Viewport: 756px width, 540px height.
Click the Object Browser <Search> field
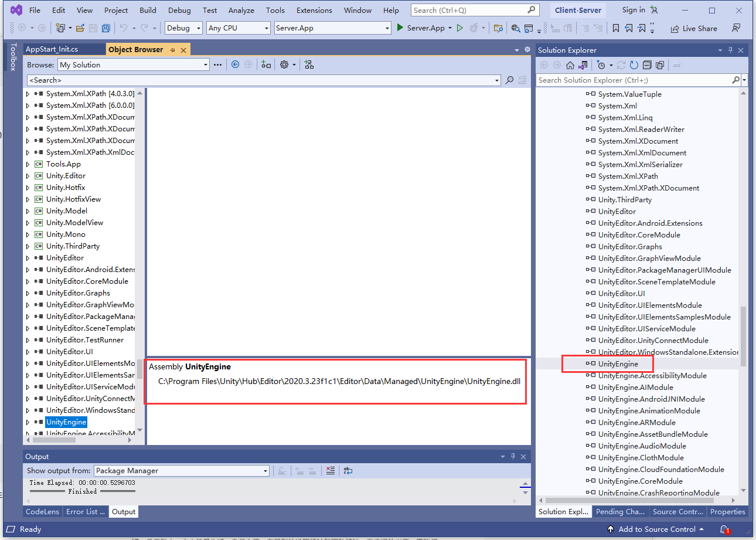click(264, 80)
